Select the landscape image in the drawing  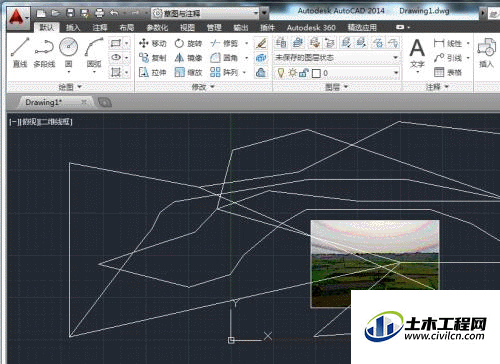point(375,263)
